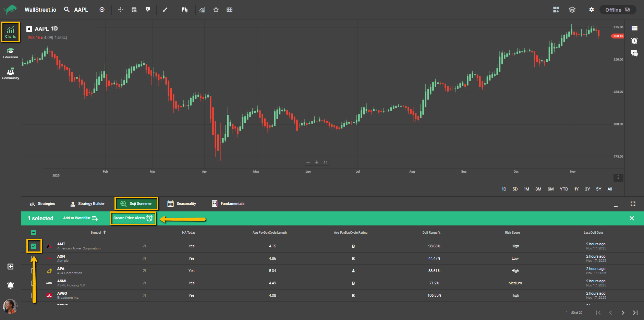This screenshot has height=320, width=644.
Task: Click Create Price Alerts button
Action: pos(133,218)
